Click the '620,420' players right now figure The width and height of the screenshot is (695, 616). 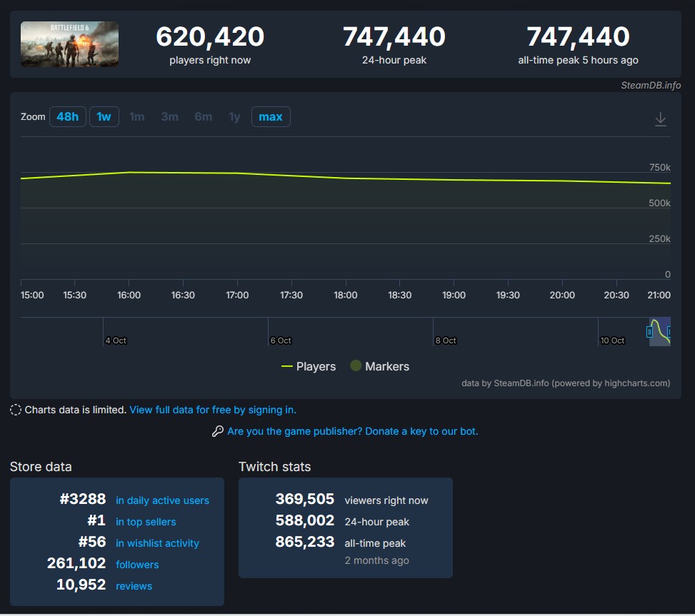point(210,36)
